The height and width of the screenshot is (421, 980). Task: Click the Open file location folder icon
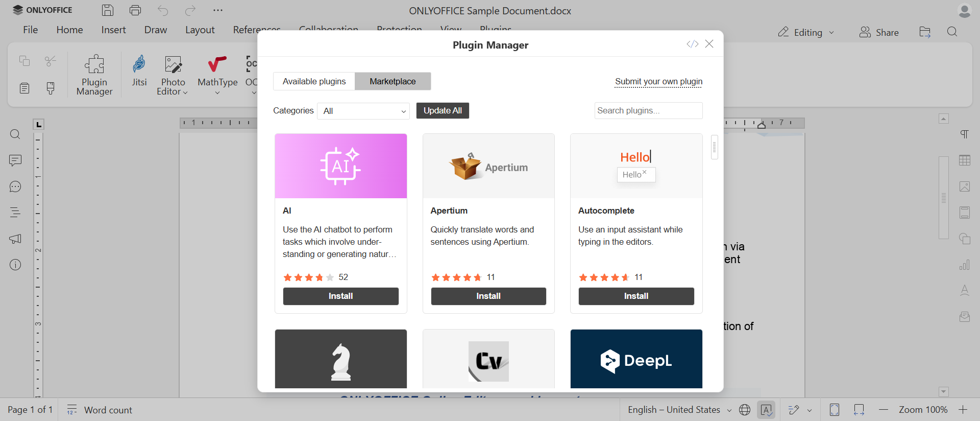(x=925, y=32)
